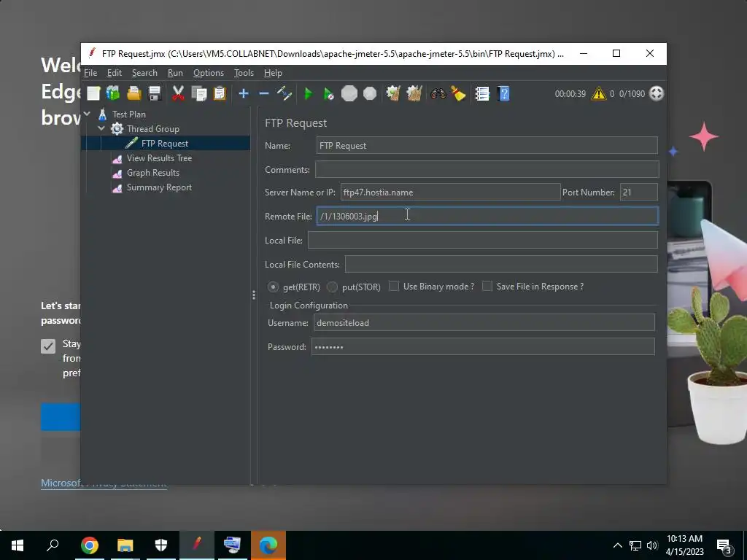
Task: Open Microsoft Edge from taskbar
Action: coord(268,545)
